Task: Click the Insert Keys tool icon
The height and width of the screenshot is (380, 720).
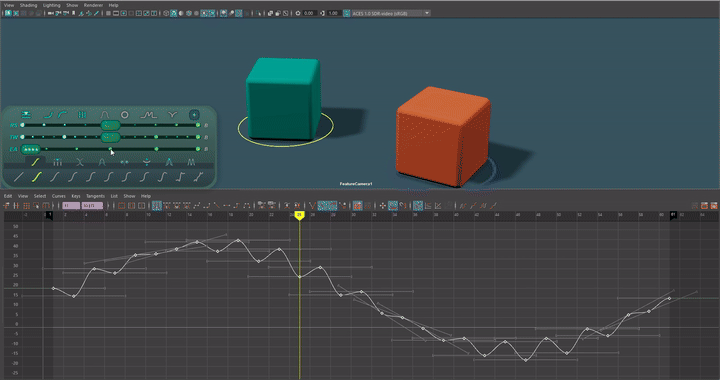Action: pyautogui.click(x=16, y=206)
